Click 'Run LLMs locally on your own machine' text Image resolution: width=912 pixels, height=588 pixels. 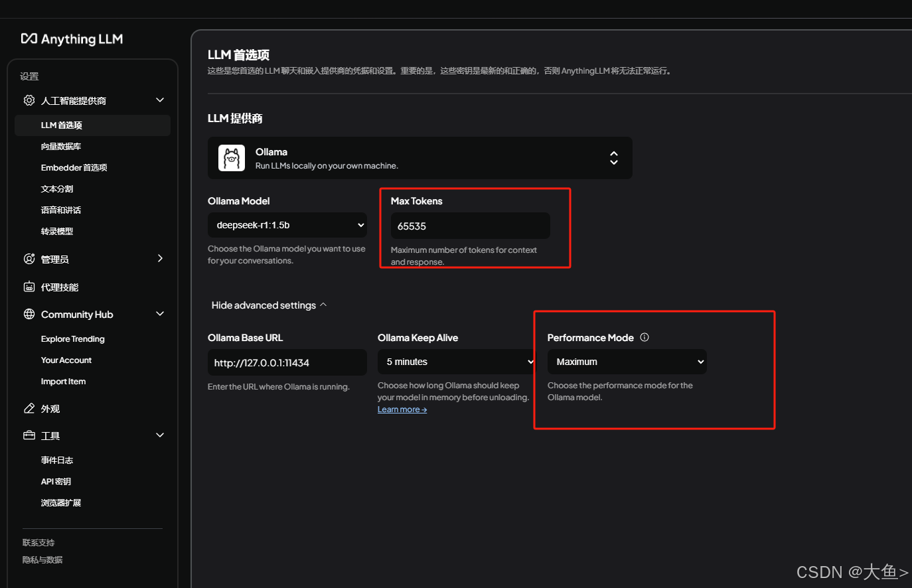click(x=327, y=166)
